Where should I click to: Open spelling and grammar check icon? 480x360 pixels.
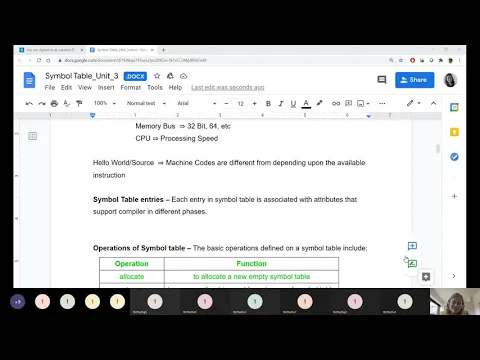click(x=66, y=104)
